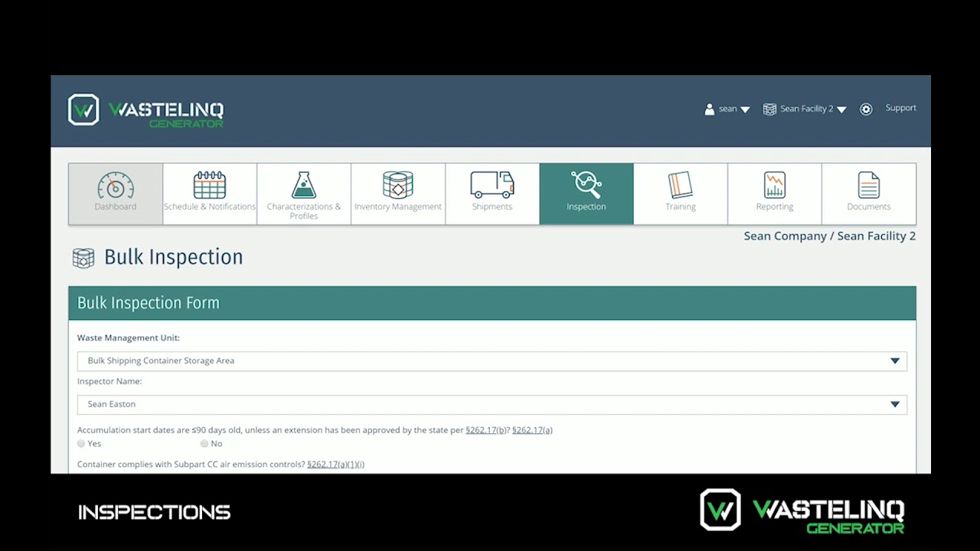
Task: Switch to the Dashboard label tab
Action: [116, 207]
